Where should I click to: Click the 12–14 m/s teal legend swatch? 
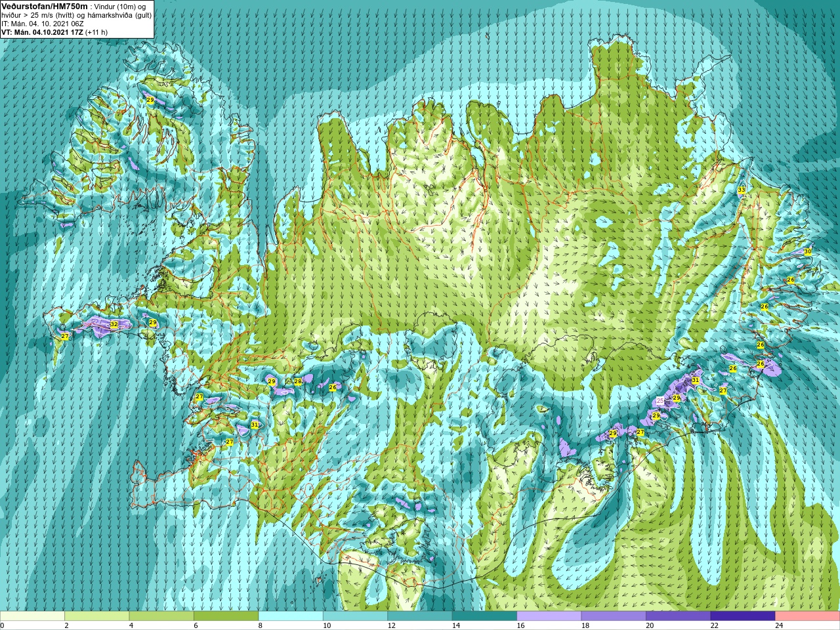tap(420, 616)
